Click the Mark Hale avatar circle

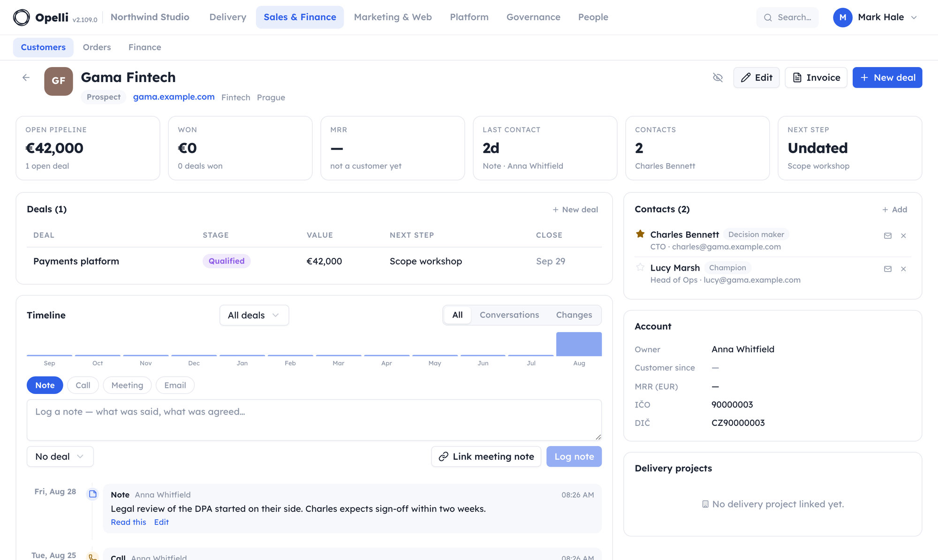[843, 17]
